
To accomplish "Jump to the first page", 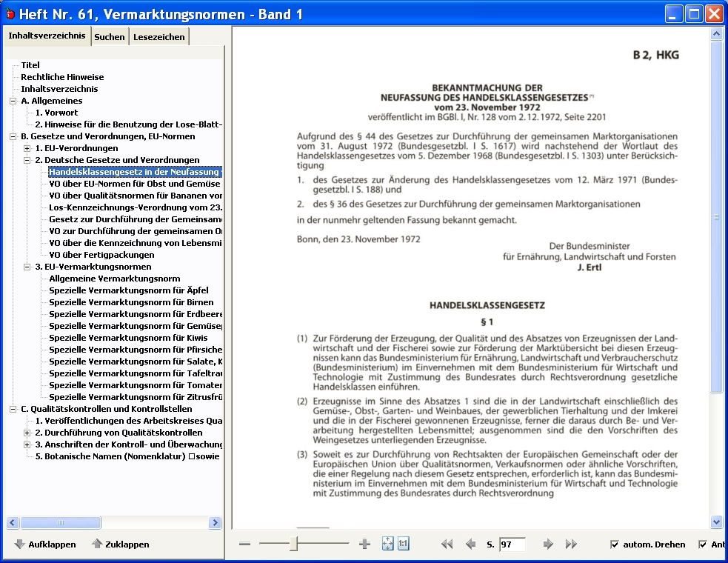I will (x=447, y=544).
